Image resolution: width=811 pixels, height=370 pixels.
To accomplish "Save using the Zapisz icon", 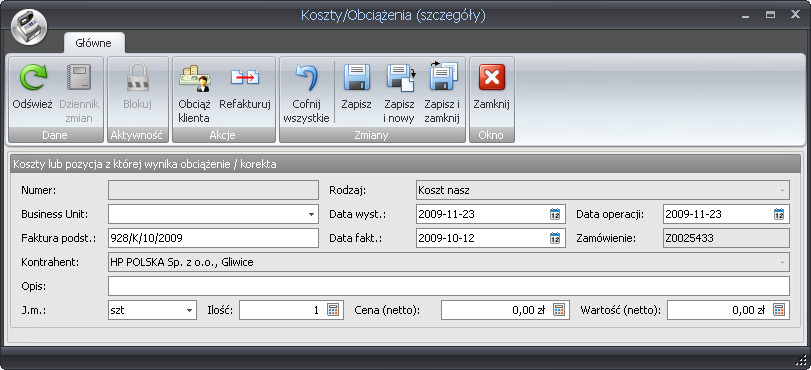I will coord(357,78).
